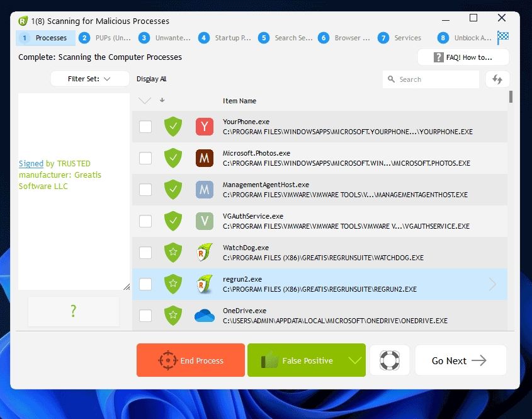The width and height of the screenshot is (532, 419).
Task: Click the finish flag icon
Action: pyautogui.click(x=502, y=37)
